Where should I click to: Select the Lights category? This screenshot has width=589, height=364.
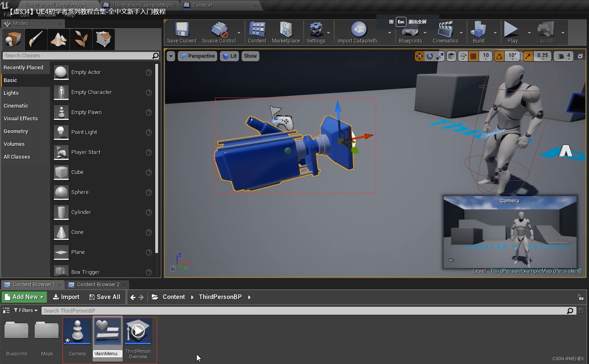(x=11, y=93)
